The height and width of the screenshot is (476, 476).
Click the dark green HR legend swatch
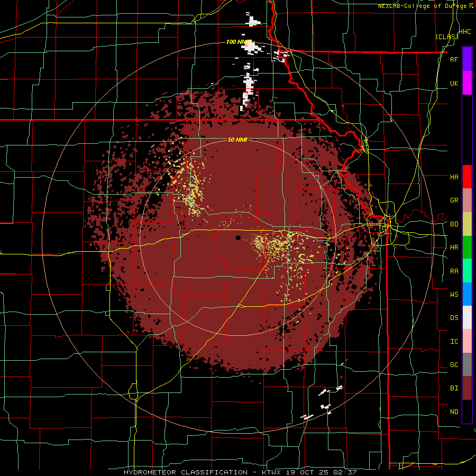467,247
